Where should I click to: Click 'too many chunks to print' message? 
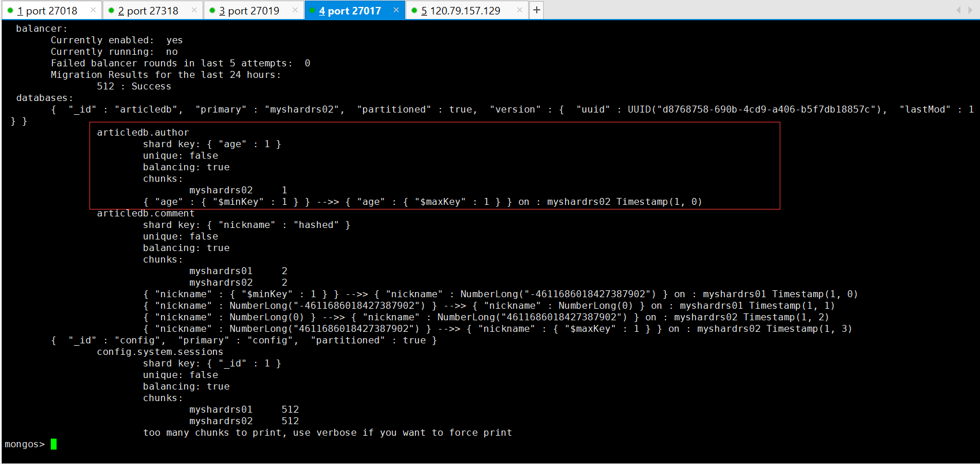(x=327, y=432)
